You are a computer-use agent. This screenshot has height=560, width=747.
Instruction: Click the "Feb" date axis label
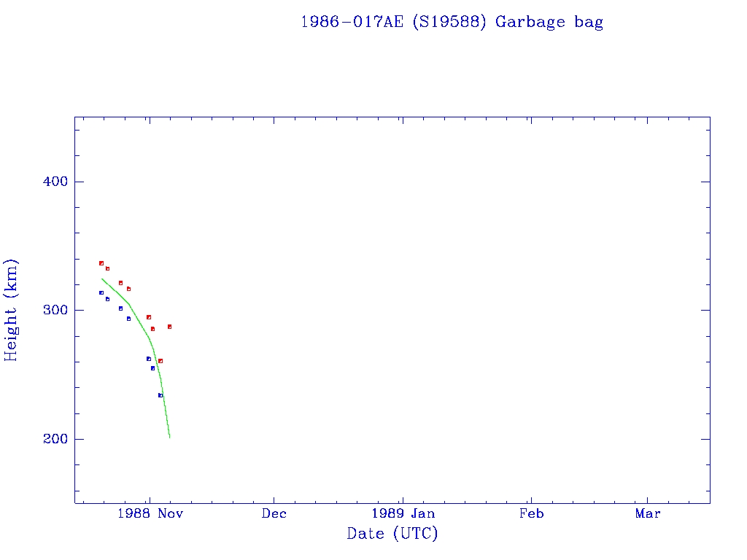[x=531, y=513]
